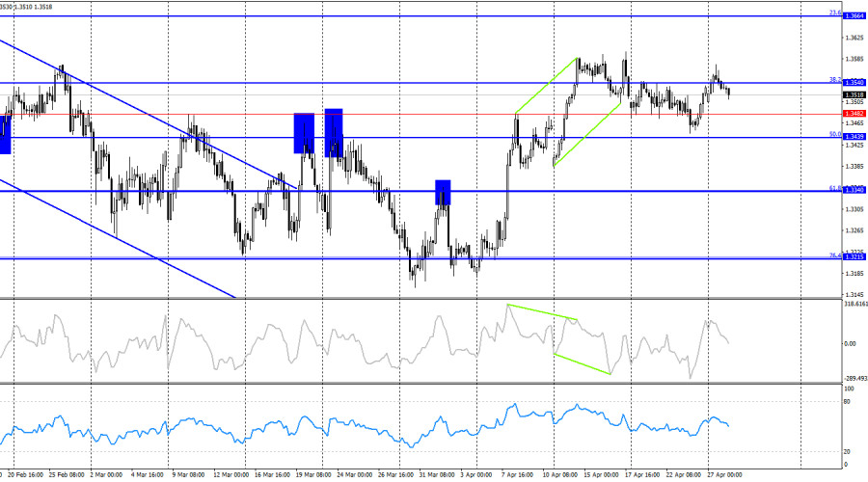Select the blue rectangle above 19 Mar 08:00
Image resolution: width=868 pixels, height=482 pixels.
point(304,133)
